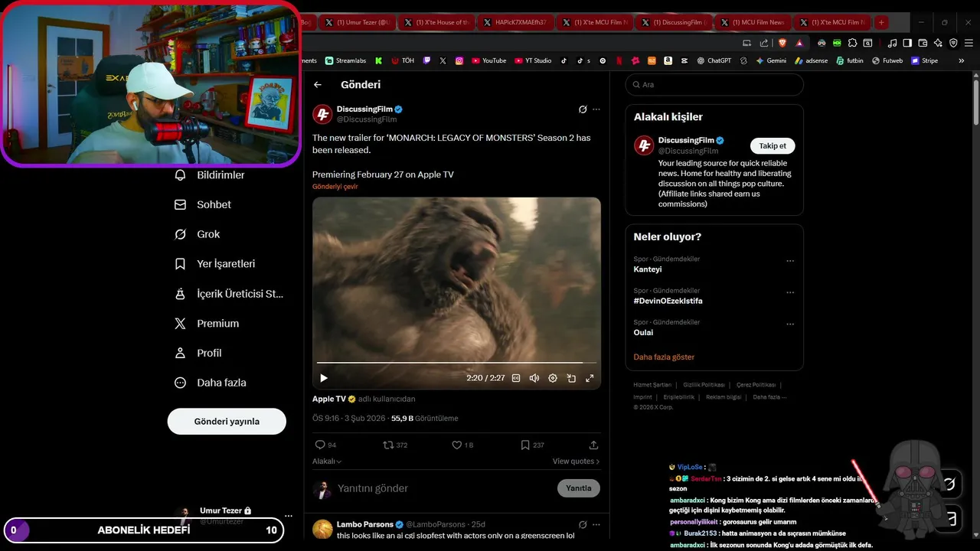Open more options for #DevinOEzekIstifa trend

pos(790,292)
